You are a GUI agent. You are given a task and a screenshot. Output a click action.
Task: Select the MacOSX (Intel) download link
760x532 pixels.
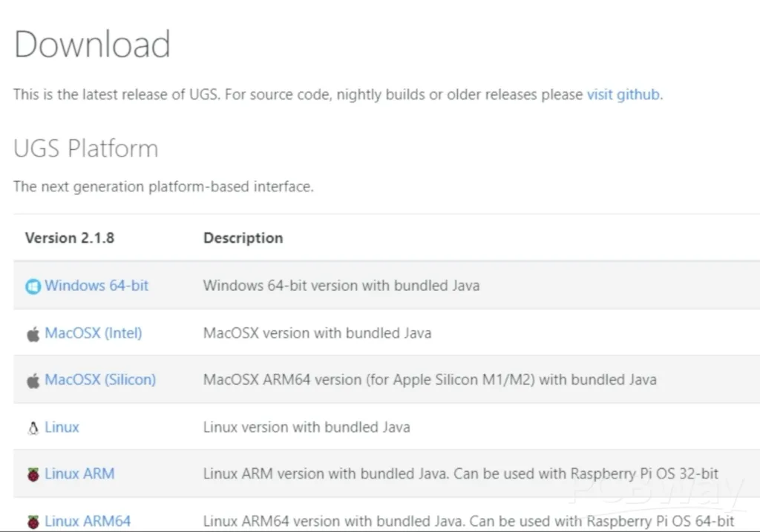coord(94,333)
